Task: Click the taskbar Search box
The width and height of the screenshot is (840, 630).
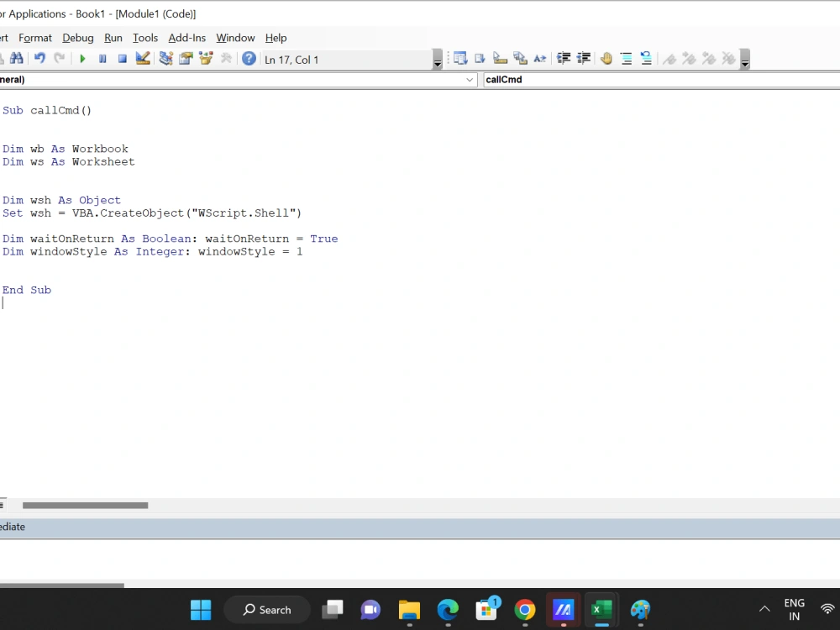Action: (267, 610)
